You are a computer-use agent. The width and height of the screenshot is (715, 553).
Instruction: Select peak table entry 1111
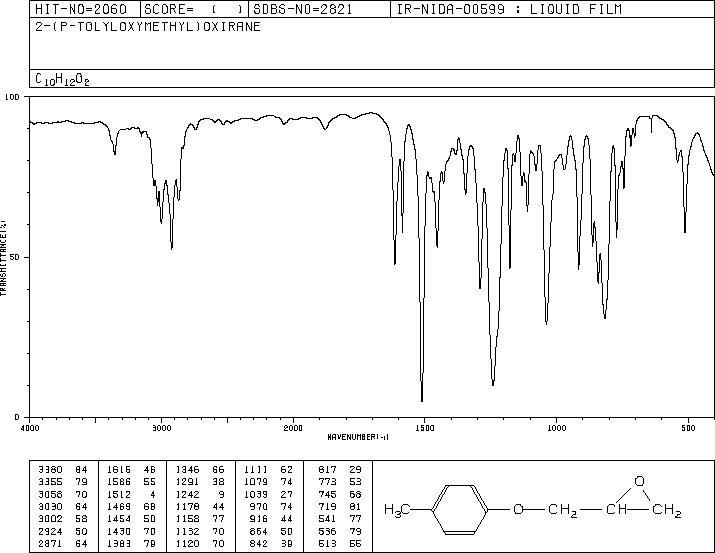coord(256,469)
